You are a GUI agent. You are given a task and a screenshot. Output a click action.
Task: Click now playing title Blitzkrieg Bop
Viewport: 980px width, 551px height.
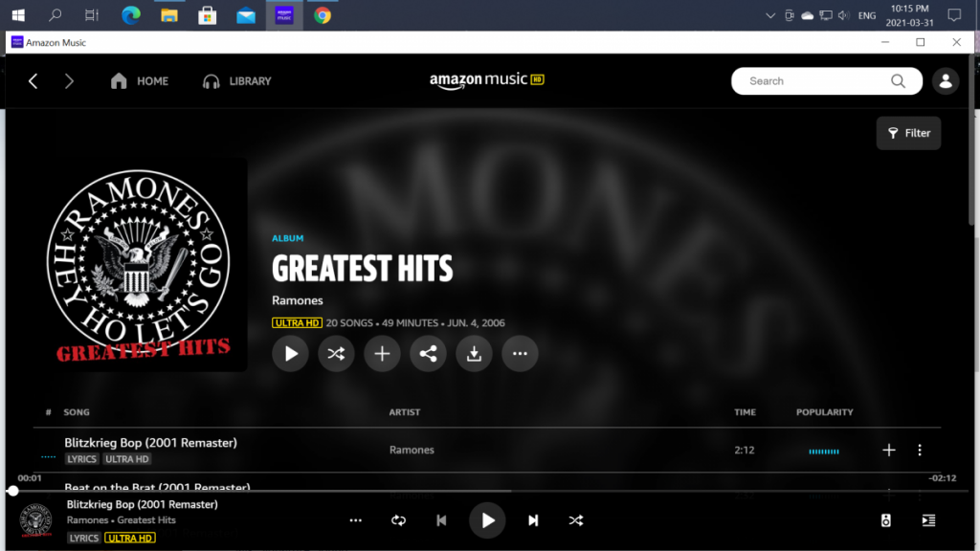(142, 504)
